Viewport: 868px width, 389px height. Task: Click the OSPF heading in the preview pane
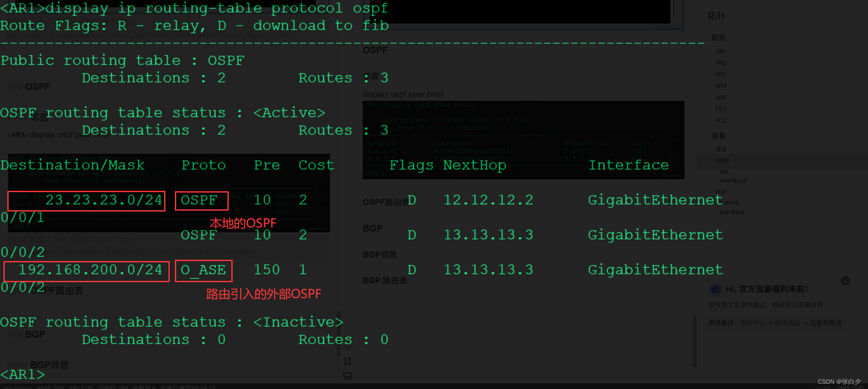[x=375, y=50]
